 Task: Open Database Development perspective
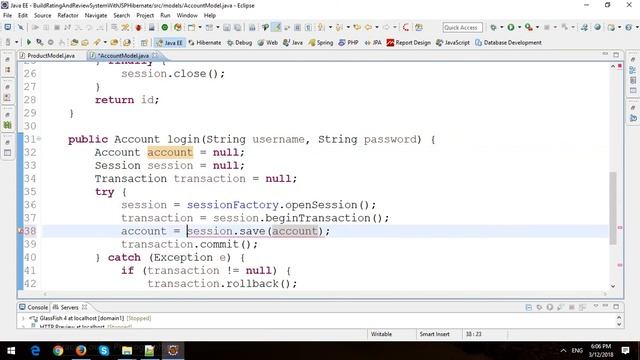coord(508,42)
